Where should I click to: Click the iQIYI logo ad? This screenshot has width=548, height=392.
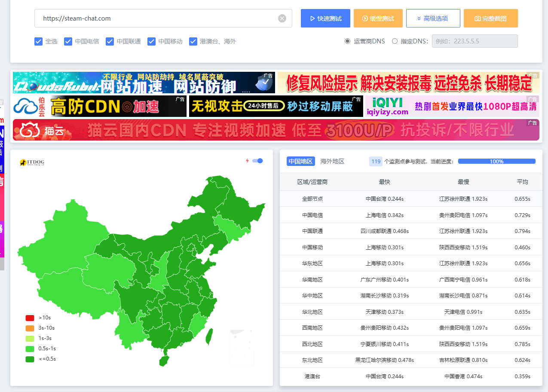pos(388,106)
